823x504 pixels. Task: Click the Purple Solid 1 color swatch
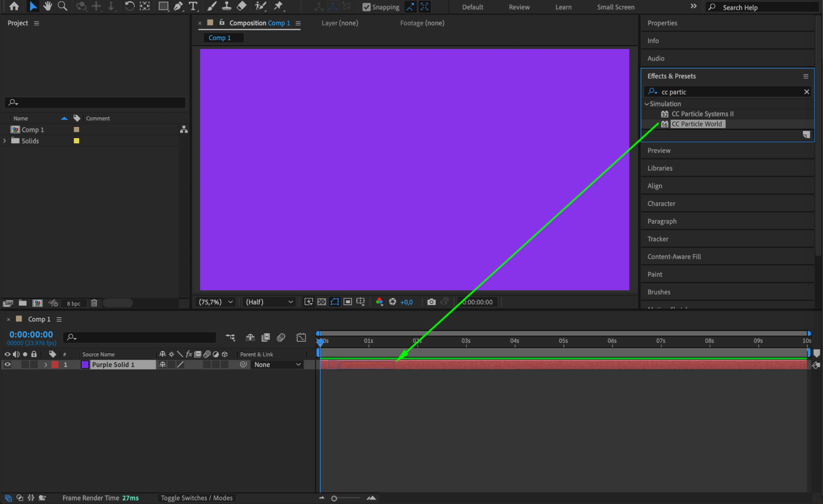[x=85, y=365]
